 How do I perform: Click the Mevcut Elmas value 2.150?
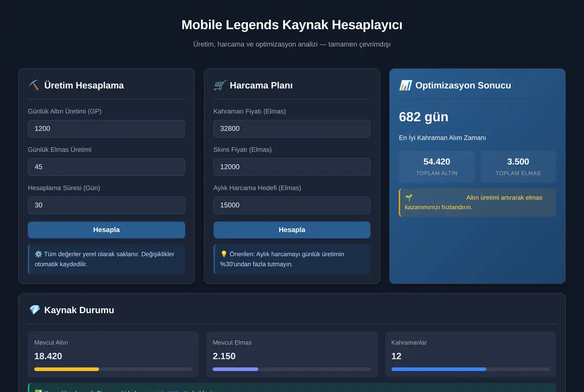point(224,356)
